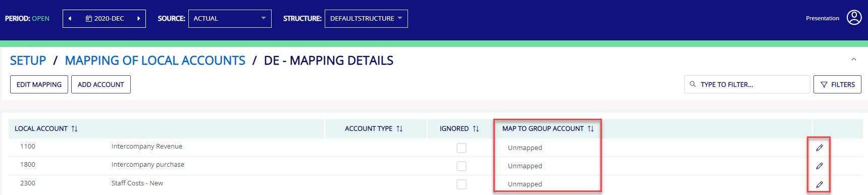
Task: Edit mapping for account 2300
Action: (819, 184)
